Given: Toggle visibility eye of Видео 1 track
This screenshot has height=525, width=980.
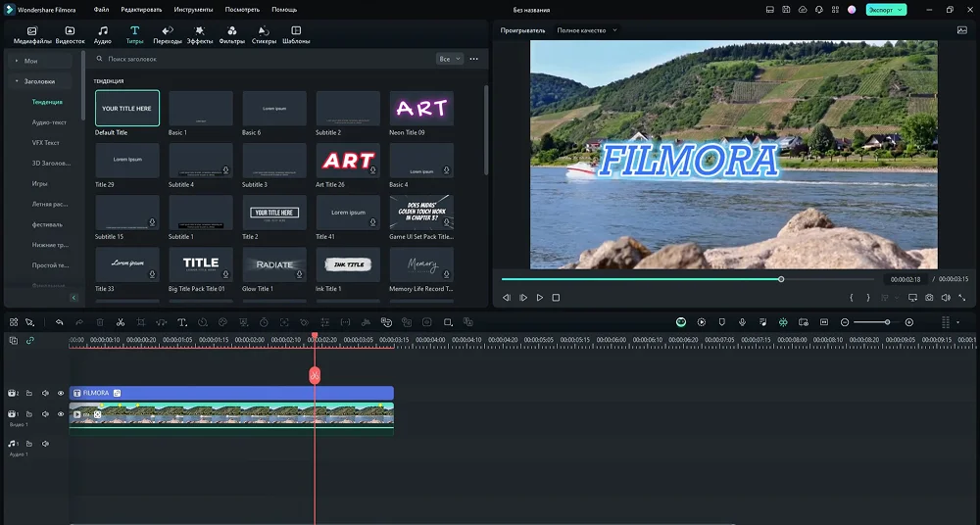Looking at the screenshot, I should 61,413.
